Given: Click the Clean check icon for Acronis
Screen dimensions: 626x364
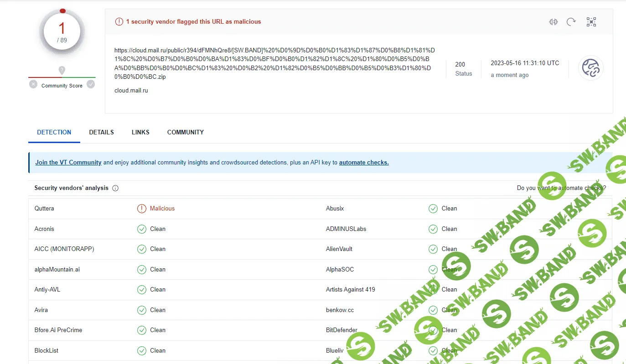Looking at the screenshot, I should tap(142, 229).
